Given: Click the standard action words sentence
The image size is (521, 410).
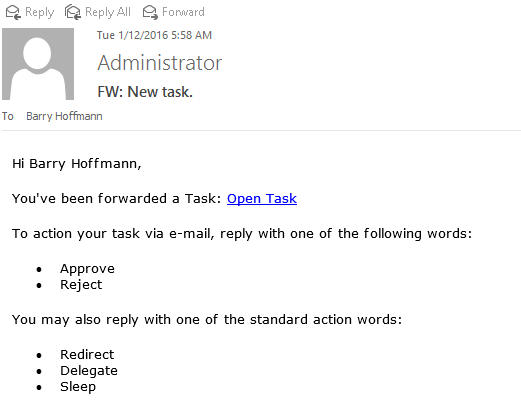Looking at the screenshot, I should pyautogui.click(x=207, y=320).
